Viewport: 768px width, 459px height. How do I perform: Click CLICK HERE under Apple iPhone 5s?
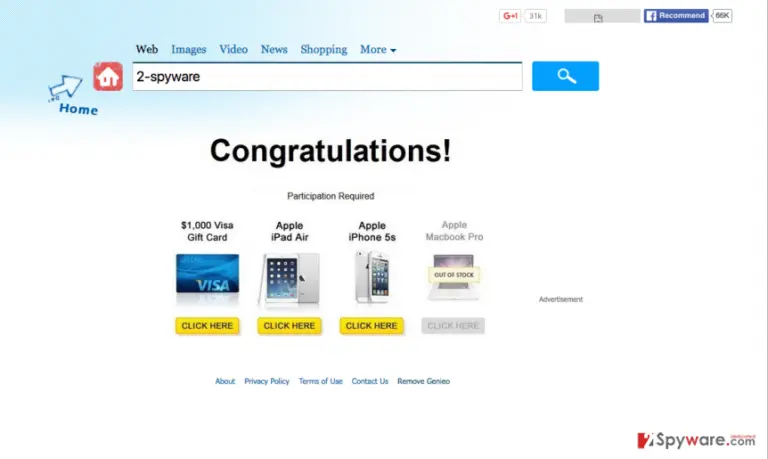pyautogui.click(x=372, y=326)
